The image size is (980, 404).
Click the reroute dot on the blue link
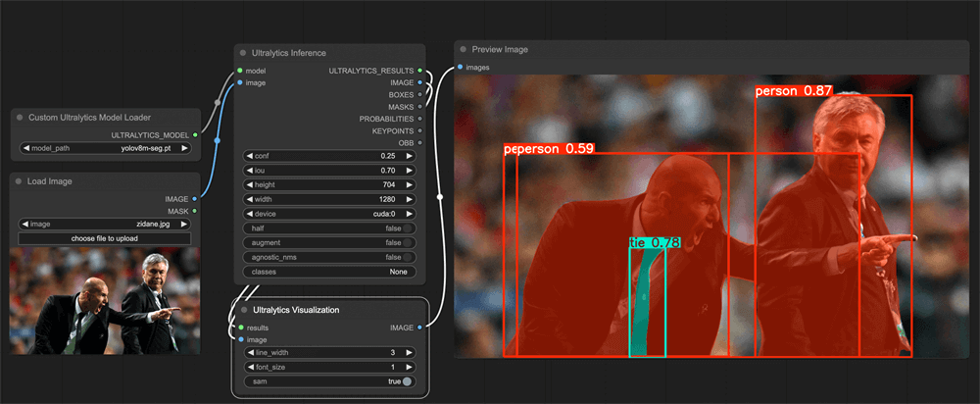click(217, 140)
